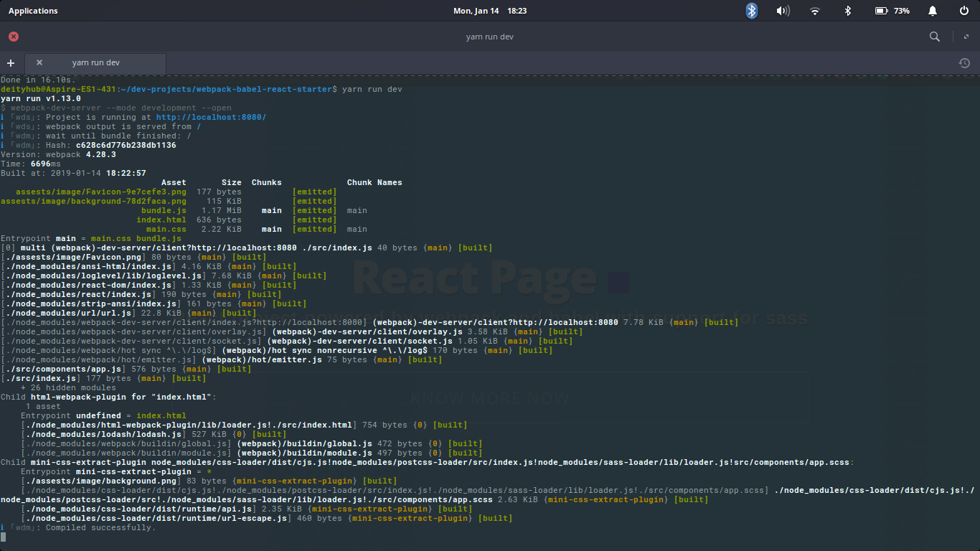Click the 'Chunk Names' column header

[374, 182]
